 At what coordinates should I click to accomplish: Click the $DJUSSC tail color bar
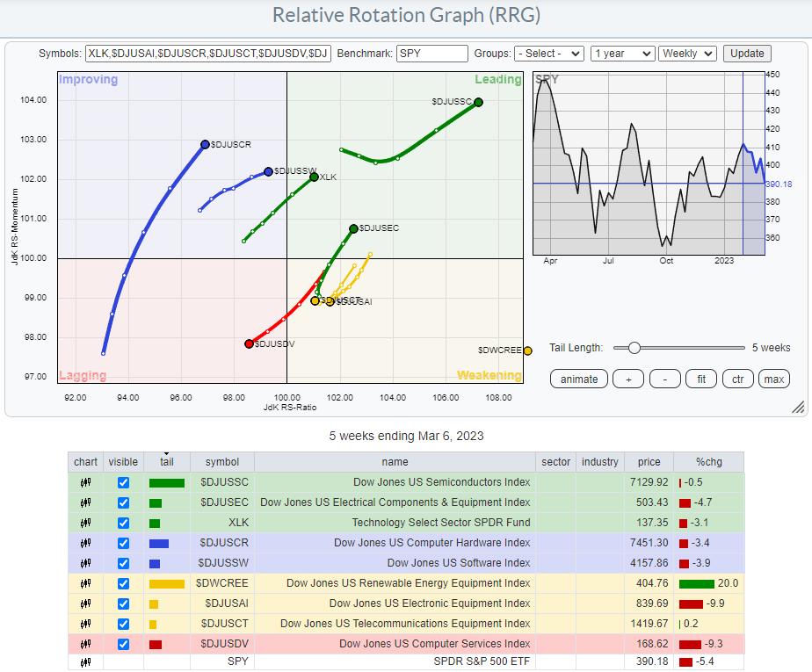(x=166, y=482)
